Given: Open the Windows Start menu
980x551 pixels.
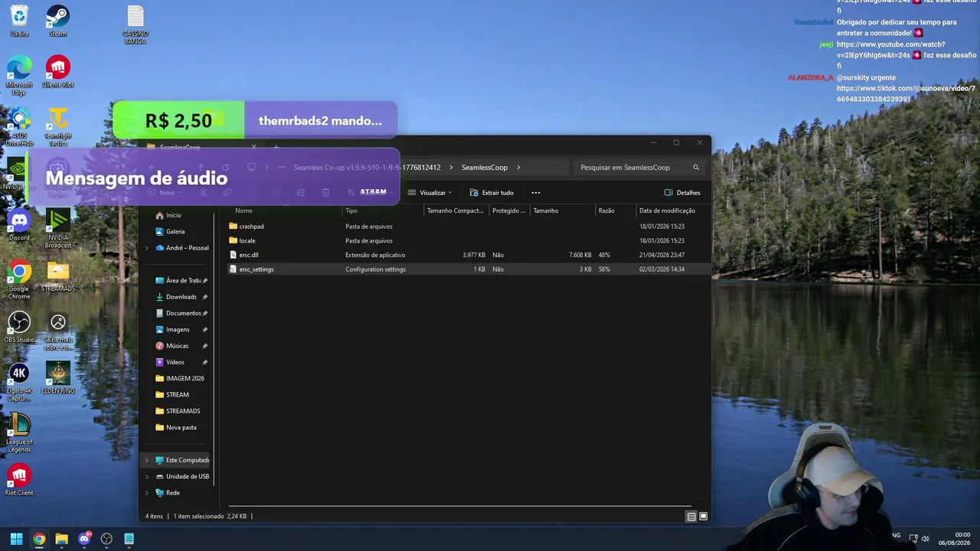Looking at the screenshot, I should point(16,539).
